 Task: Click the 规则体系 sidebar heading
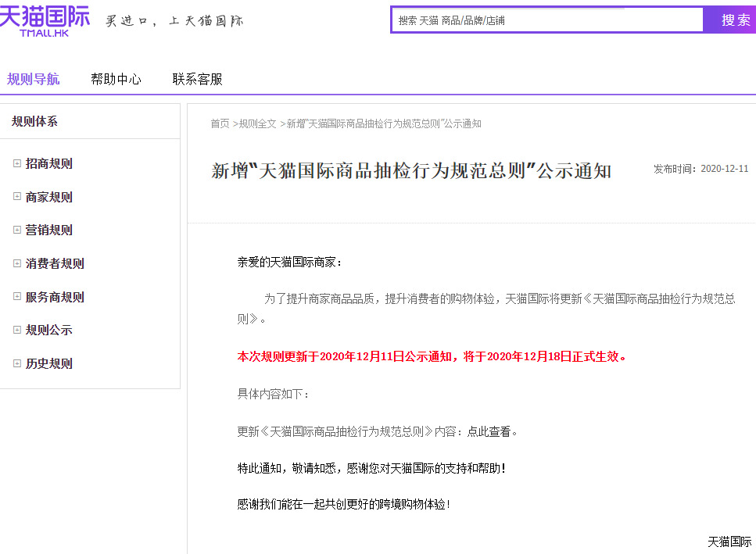(x=34, y=121)
